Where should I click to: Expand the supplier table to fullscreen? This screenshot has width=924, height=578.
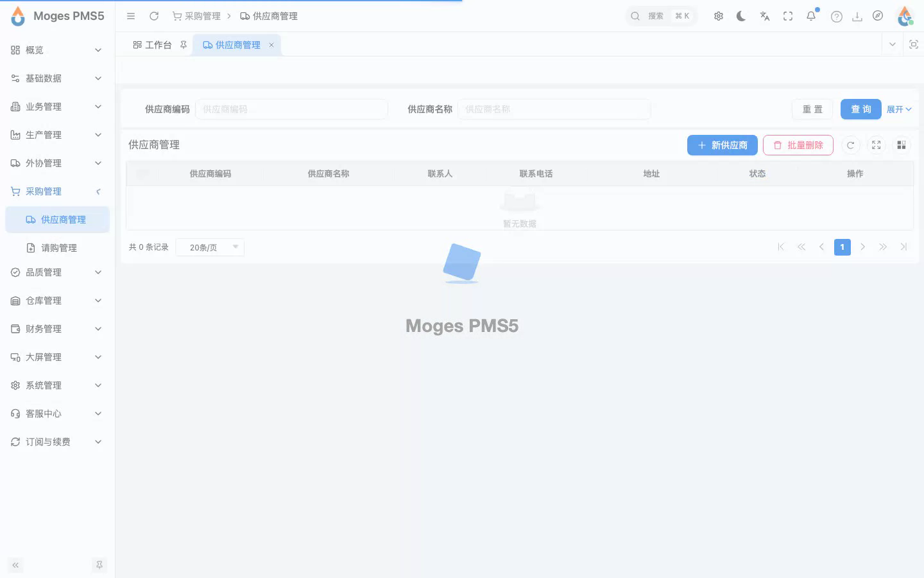877,145
